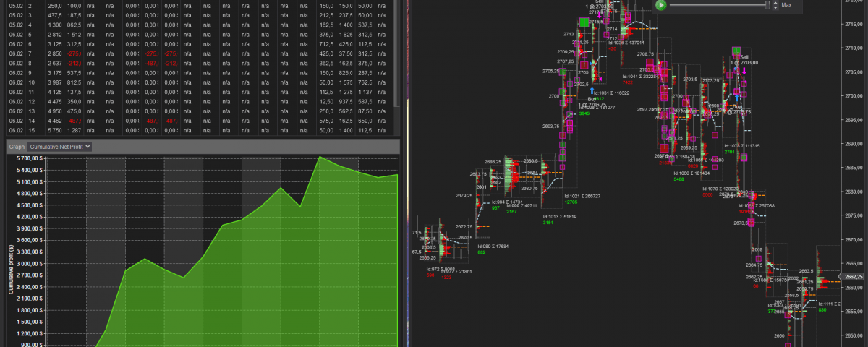This screenshot has height=347, width=868.
Task: Click the 2700,00 price axis label
Action: [x=854, y=95]
